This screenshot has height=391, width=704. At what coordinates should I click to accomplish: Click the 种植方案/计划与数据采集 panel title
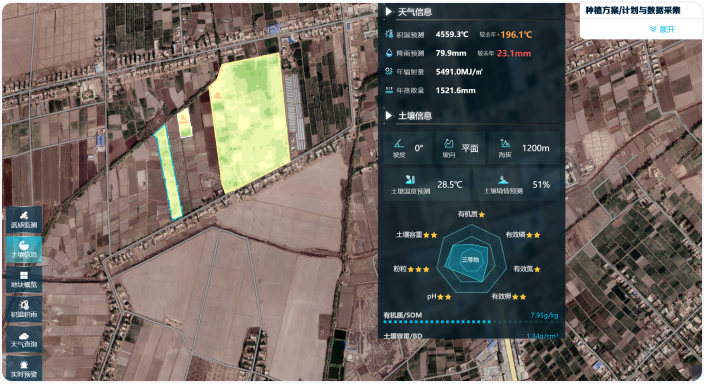(x=633, y=10)
